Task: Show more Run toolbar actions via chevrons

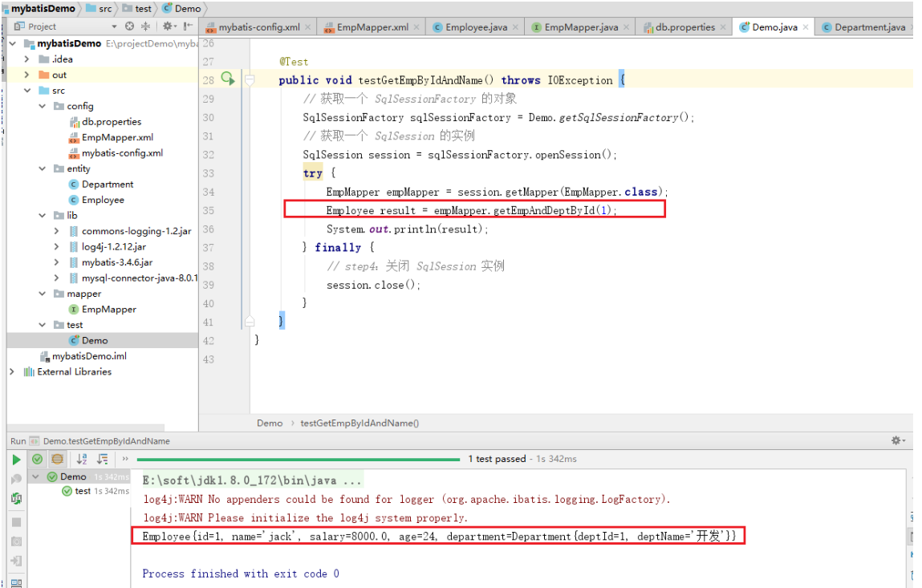Action: click(124, 459)
